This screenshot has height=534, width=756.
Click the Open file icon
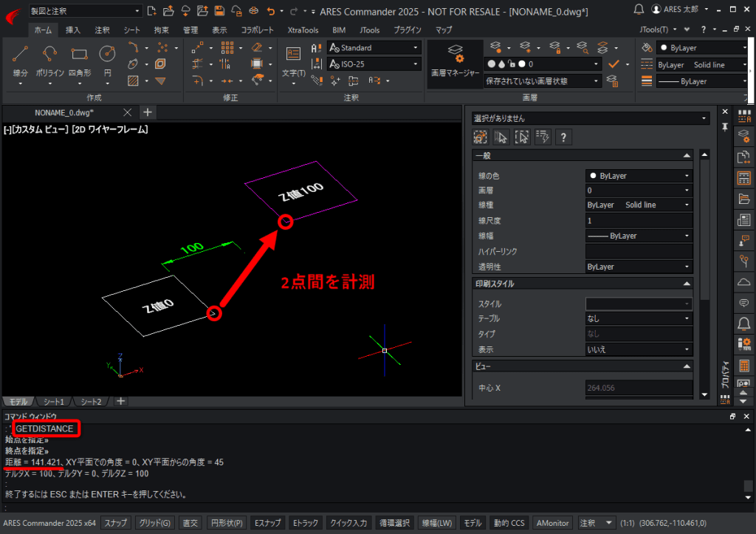168,10
